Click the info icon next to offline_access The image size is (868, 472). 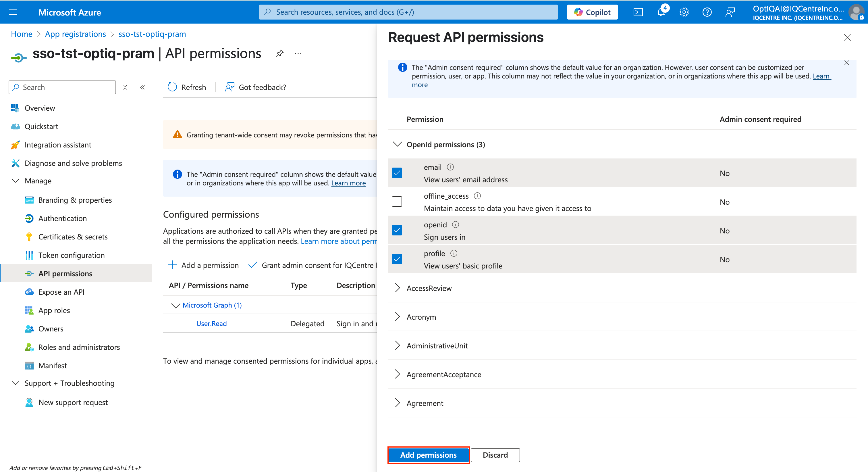pyautogui.click(x=477, y=196)
